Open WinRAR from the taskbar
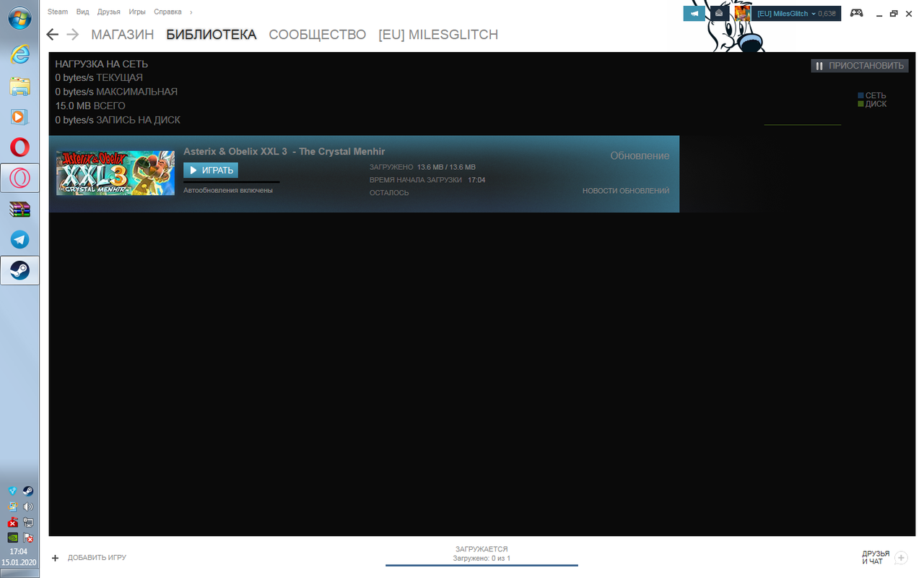924x578 pixels. click(x=19, y=210)
